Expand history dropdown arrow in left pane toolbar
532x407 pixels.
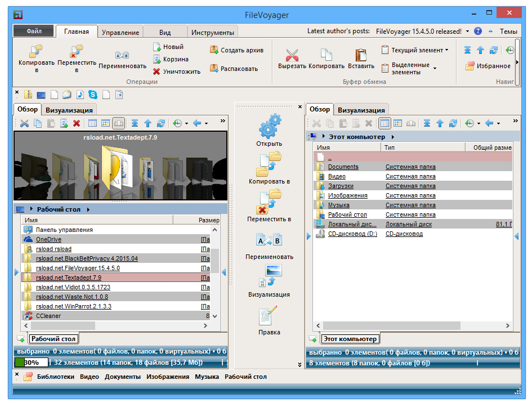[x=186, y=124]
